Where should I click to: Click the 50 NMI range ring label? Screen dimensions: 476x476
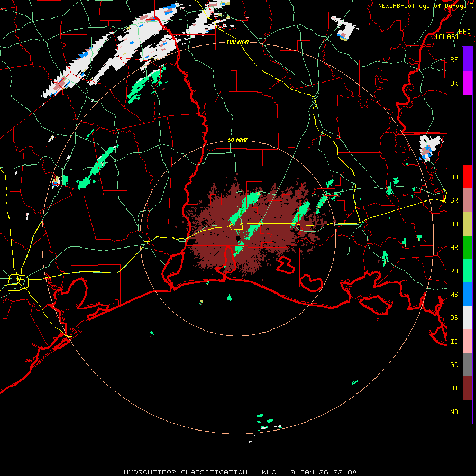click(x=237, y=140)
